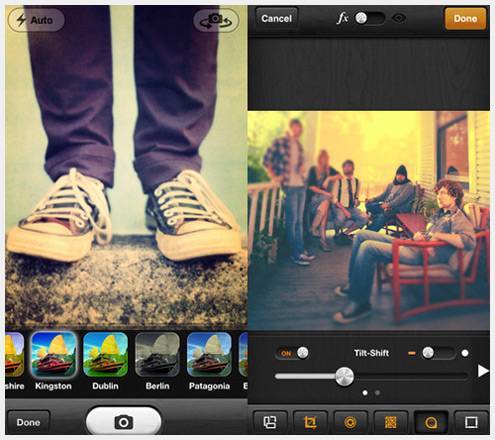Choose the Berlin black and white filter

(x=157, y=361)
